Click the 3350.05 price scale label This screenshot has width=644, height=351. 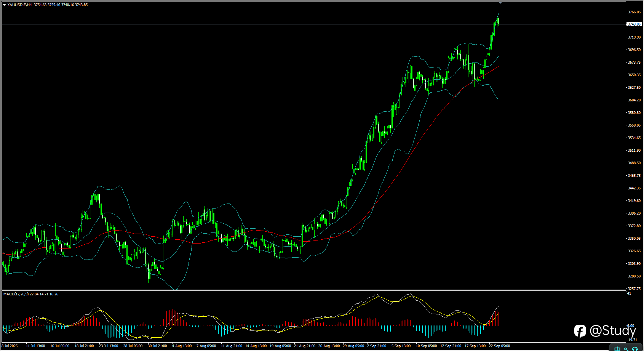pyautogui.click(x=634, y=239)
